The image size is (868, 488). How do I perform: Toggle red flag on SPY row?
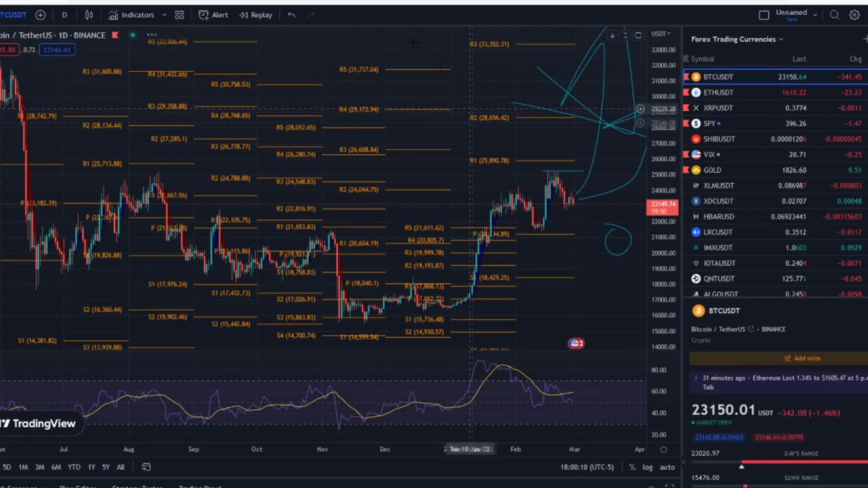point(686,124)
